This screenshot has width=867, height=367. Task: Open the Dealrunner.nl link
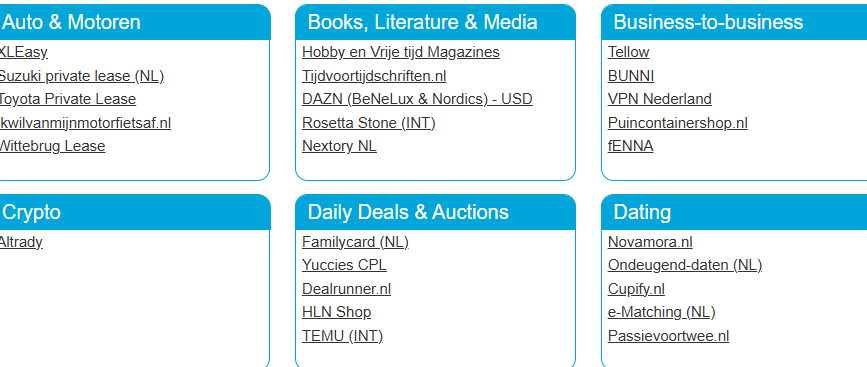[x=346, y=289]
